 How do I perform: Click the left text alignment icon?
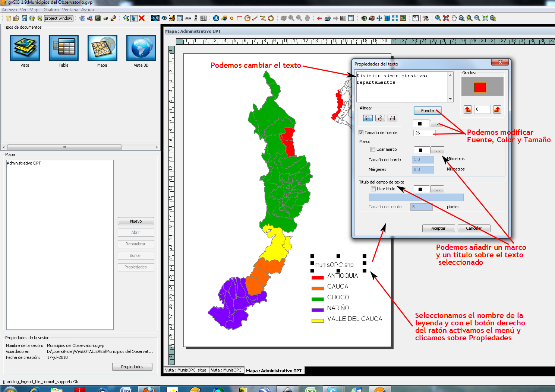[x=368, y=118]
